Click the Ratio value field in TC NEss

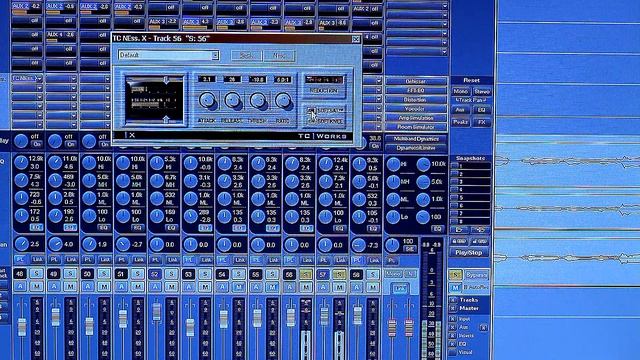coord(282,80)
